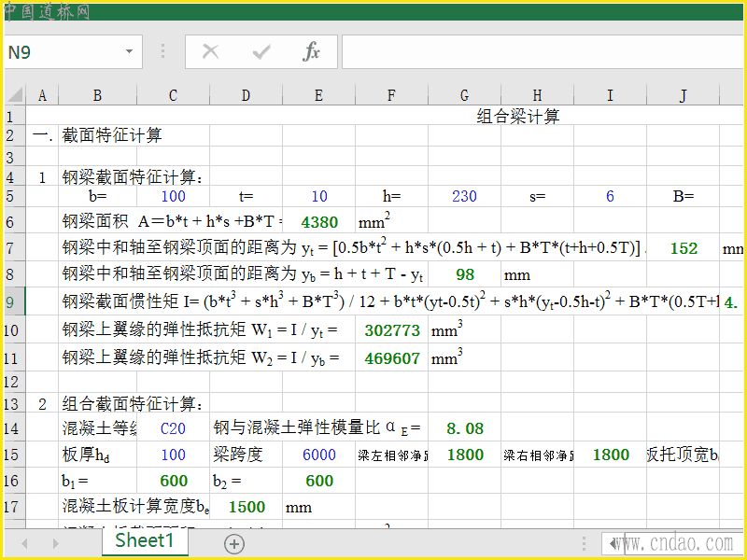
Task: Add a new sheet with plus icon
Action: click(234, 544)
